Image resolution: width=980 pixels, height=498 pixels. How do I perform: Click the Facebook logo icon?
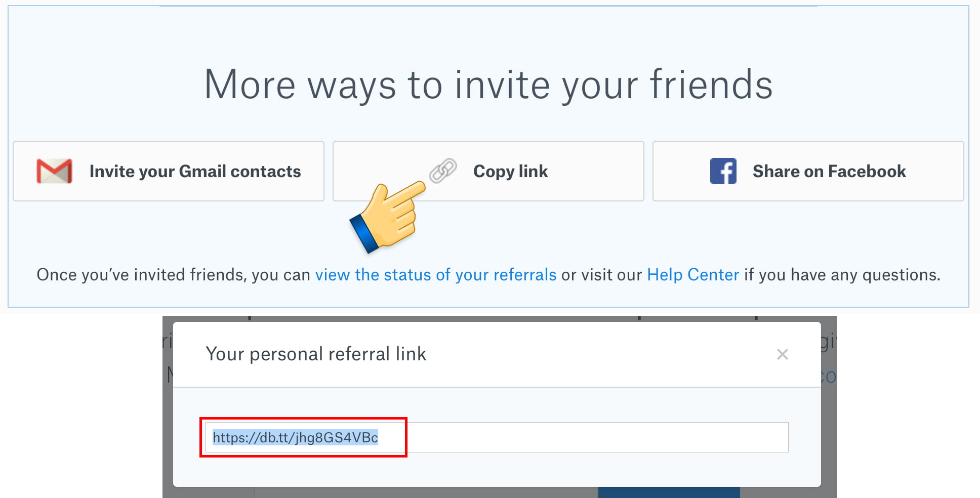[x=723, y=171]
